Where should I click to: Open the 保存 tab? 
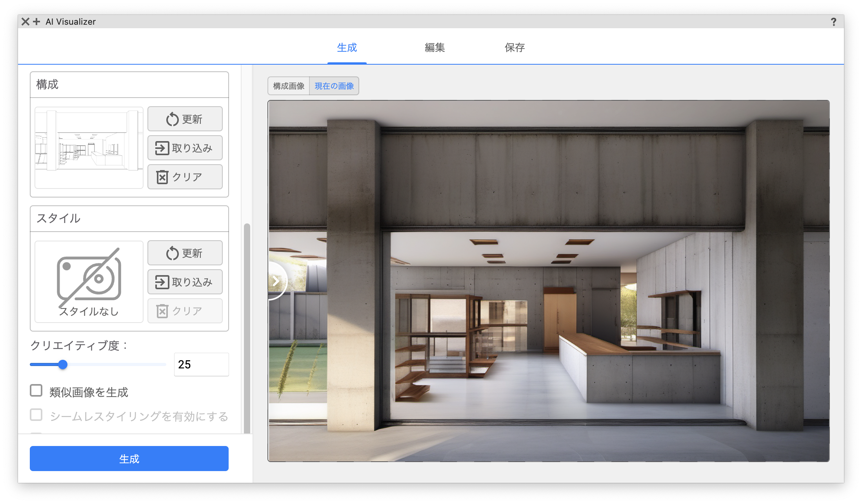click(515, 47)
